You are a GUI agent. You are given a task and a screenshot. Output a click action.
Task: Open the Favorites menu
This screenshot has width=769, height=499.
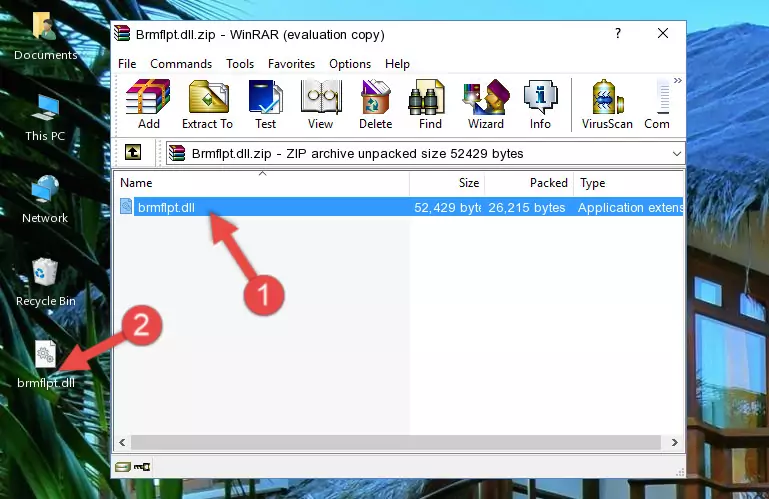point(291,64)
